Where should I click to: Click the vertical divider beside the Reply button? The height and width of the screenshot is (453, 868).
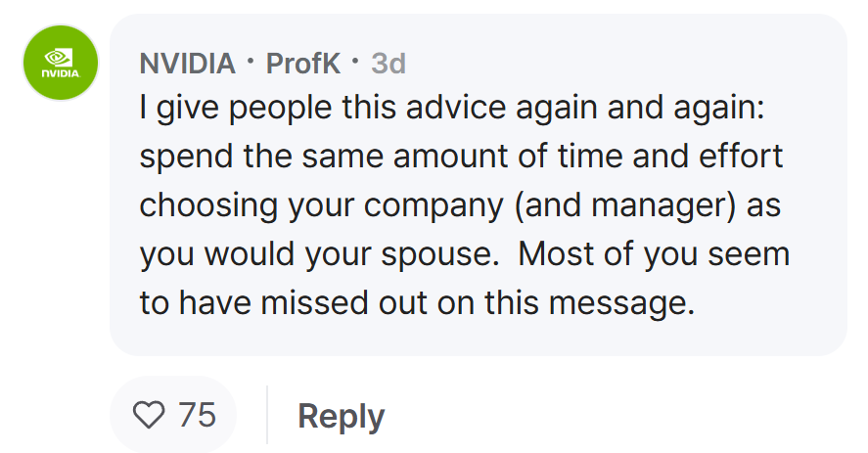point(267,415)
